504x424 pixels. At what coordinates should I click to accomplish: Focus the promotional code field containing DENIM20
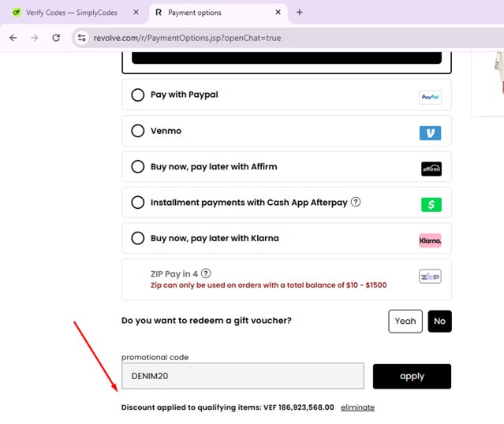(243, 376)
